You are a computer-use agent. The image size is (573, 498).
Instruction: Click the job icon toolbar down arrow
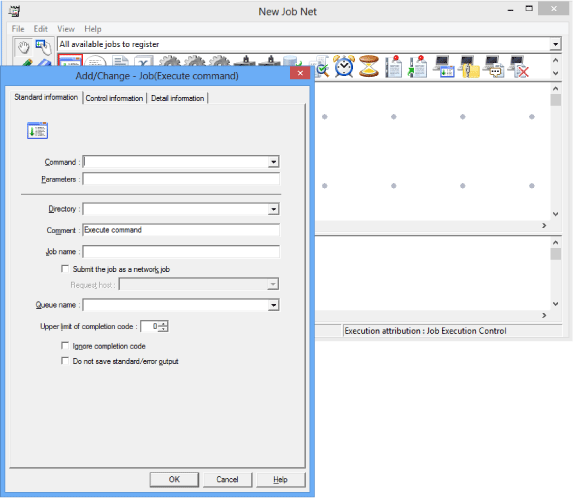pyautogui.click(x=555, y=73)
